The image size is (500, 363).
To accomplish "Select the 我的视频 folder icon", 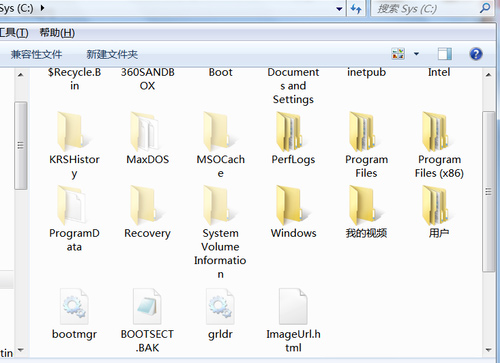I will click(x=365, y=206).
